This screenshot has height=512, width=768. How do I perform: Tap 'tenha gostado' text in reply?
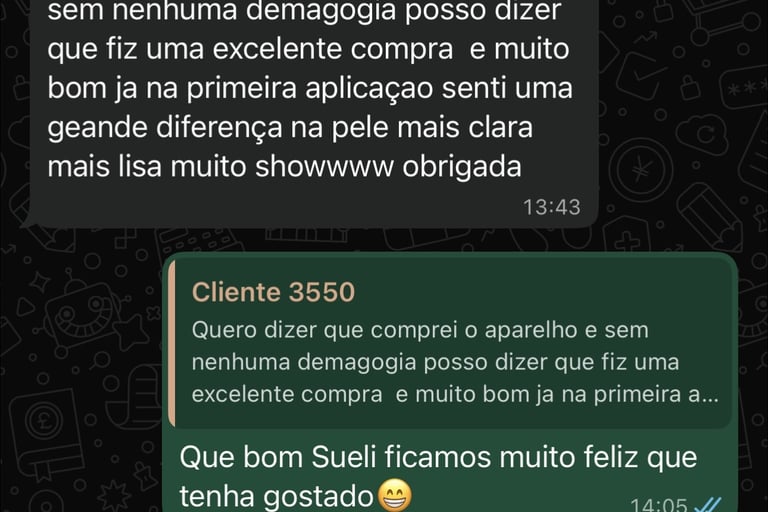(277, 496)
